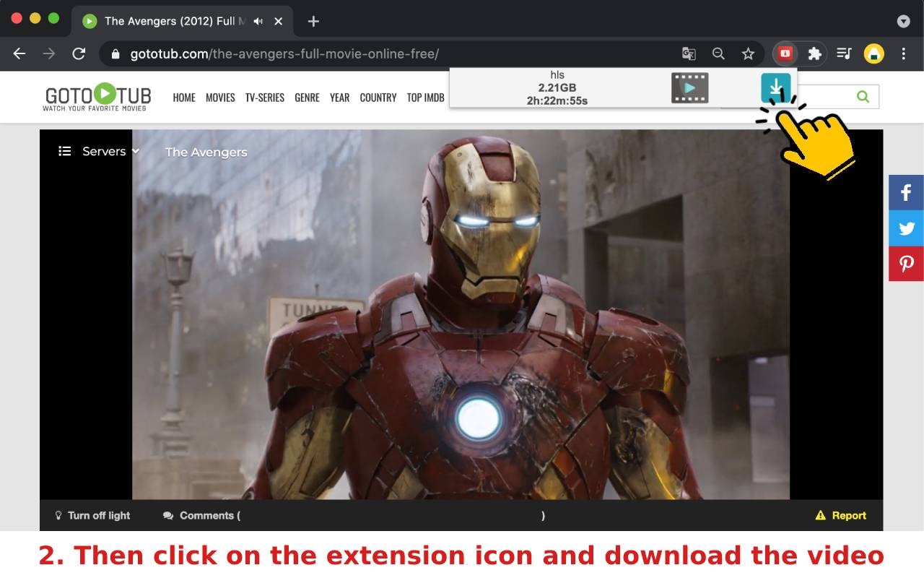Viewport: 924px width, 578px height.
Task: Click the green search magnifier button
Action: pyautogui.click(x=863, y=96)
